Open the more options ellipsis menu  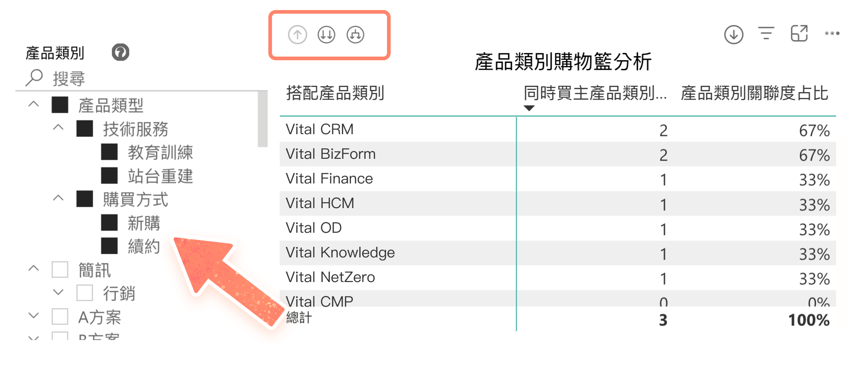click(832, 33)
